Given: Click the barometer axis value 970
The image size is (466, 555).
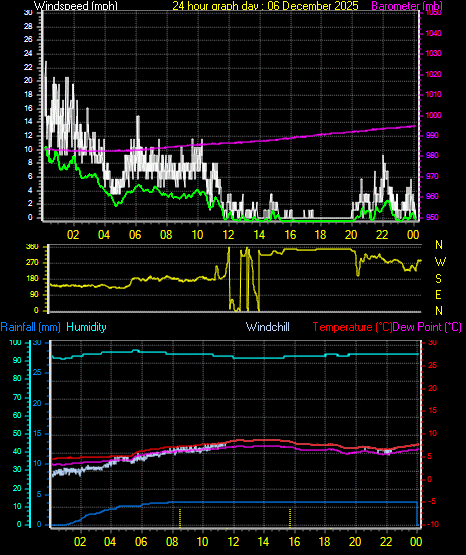Looking at the screenshot, I should [x=432, y=176].
